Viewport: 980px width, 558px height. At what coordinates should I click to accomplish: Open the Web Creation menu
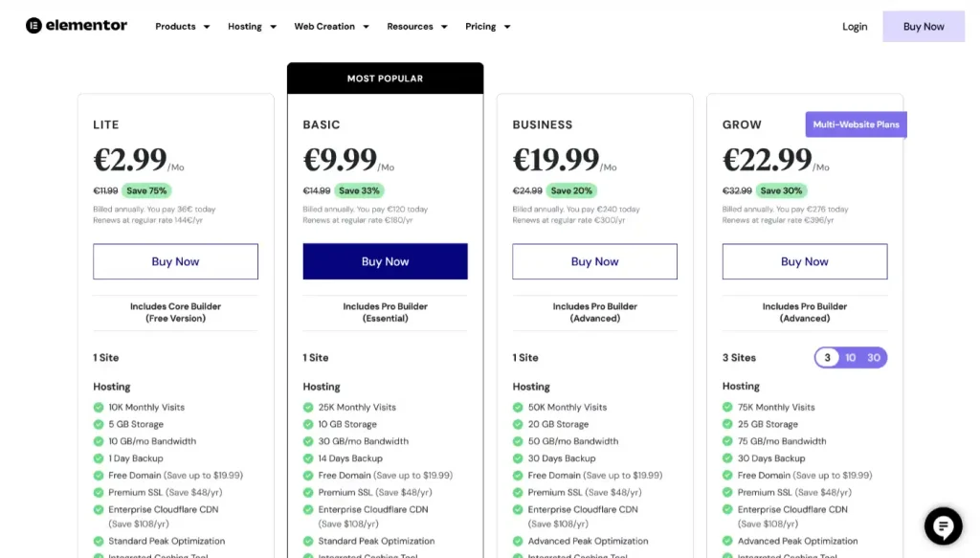[x=324, y=26]
